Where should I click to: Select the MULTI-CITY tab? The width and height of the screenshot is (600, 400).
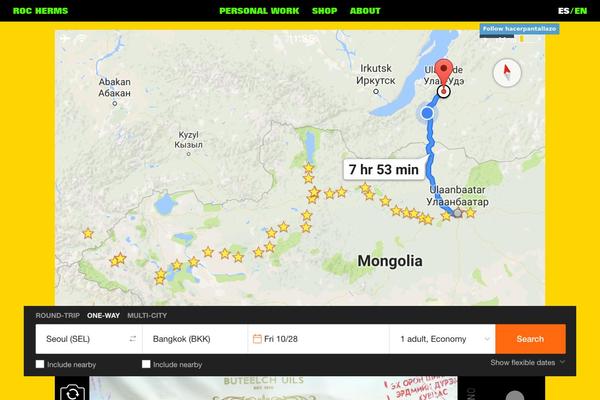pyautogui.click(x=147, y=315)
